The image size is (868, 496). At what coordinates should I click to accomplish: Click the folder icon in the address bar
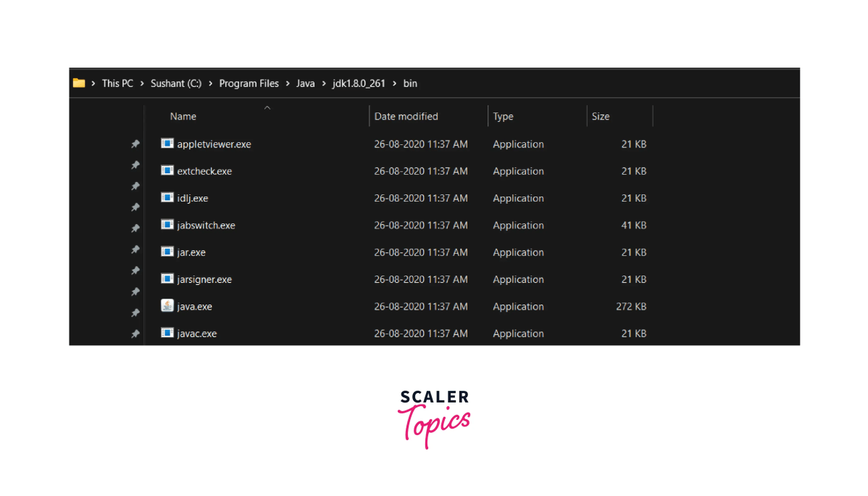click(x=78, y=83)
